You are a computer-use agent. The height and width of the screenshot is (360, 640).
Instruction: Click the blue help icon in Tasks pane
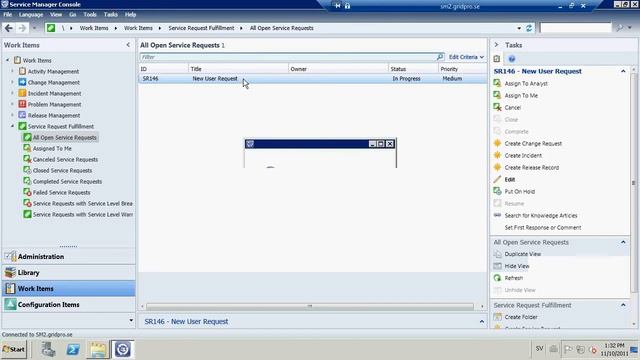511,59
